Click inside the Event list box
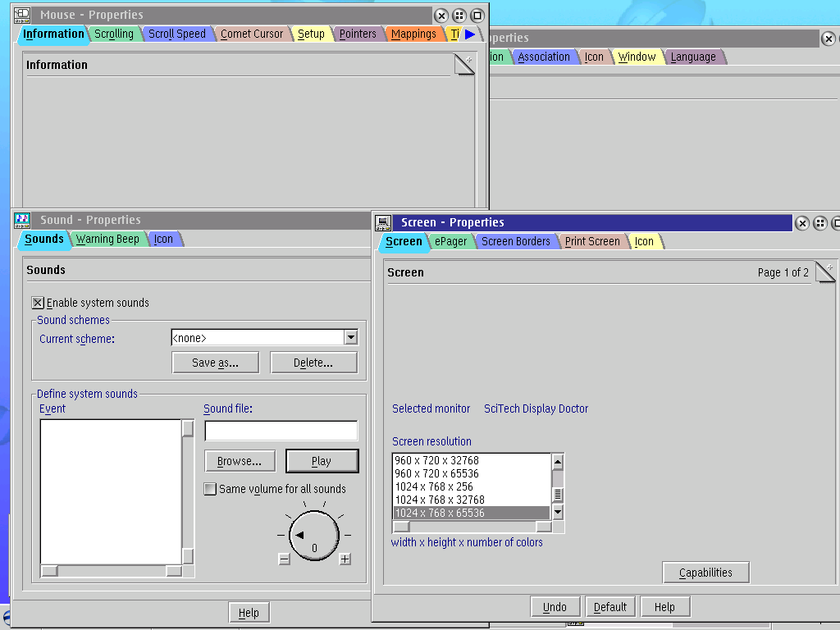 coord(111,492)
